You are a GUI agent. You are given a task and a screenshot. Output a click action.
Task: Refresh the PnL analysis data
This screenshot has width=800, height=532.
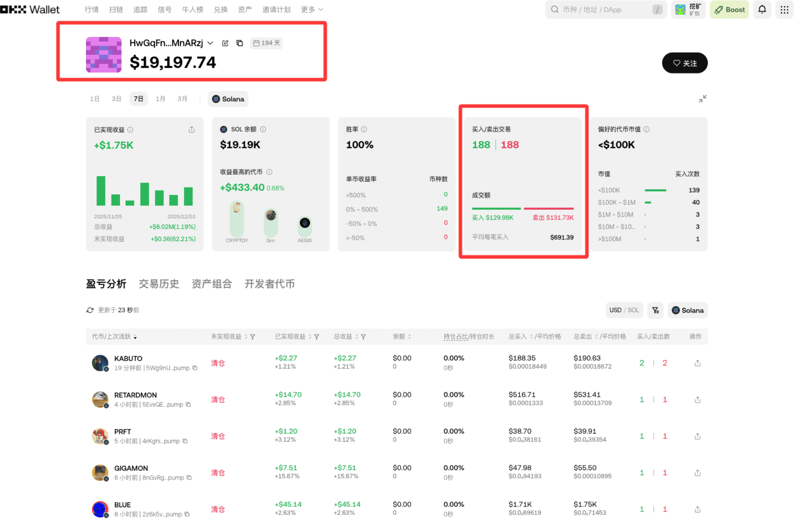click(x=90, y=310)
